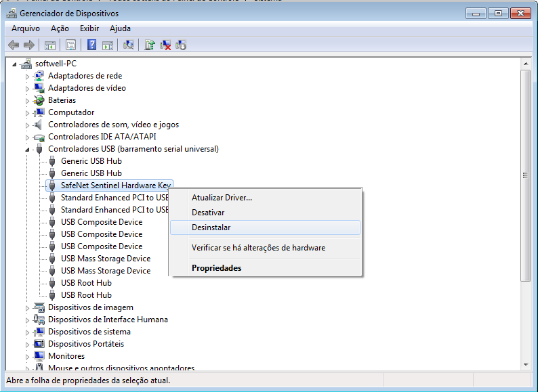Click the scan for hardware changes icon
Screen dimensions: 538x392
click(x=128, y=45)
